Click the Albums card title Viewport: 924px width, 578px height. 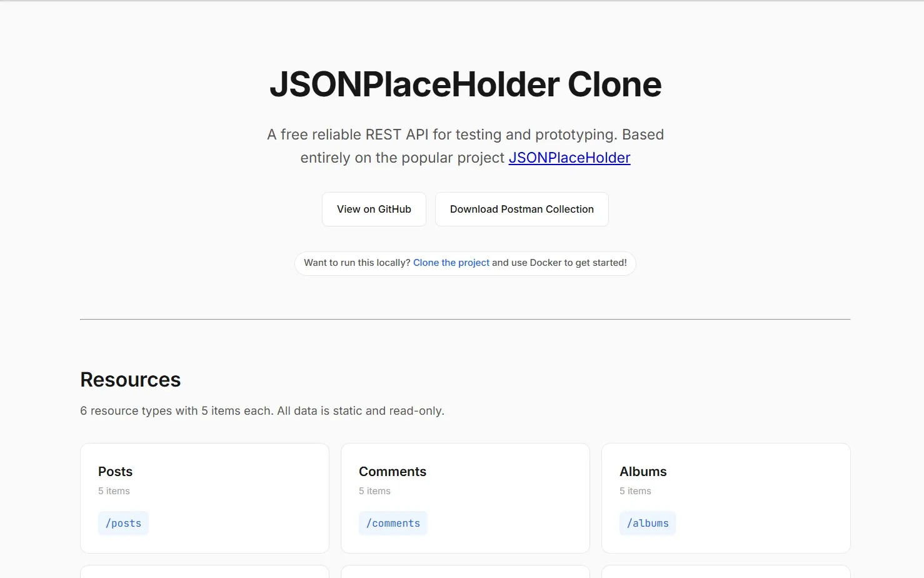[x=643, y=472]
